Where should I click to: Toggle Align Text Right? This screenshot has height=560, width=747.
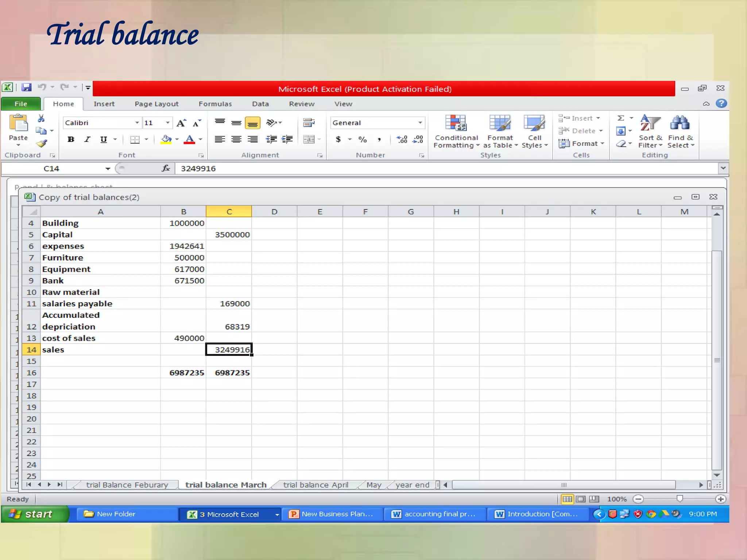[x=252, y=139]
